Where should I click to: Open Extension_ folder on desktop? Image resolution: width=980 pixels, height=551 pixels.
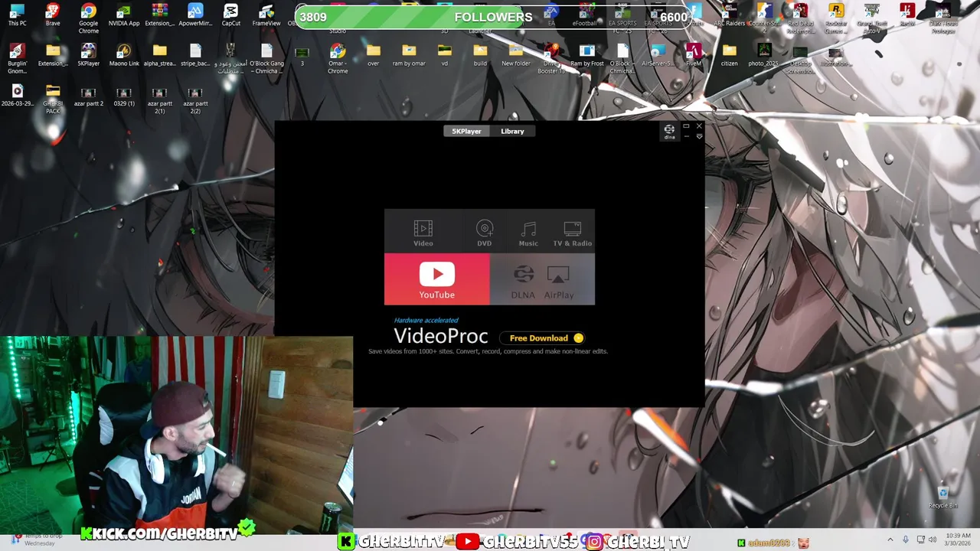tap(53, 55)
